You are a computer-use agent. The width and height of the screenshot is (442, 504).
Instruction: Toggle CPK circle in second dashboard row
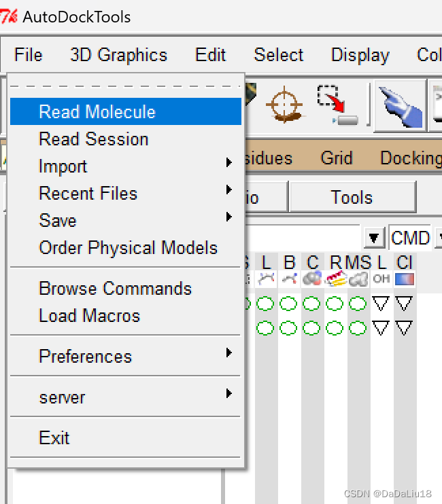click(x=311, y=328)
